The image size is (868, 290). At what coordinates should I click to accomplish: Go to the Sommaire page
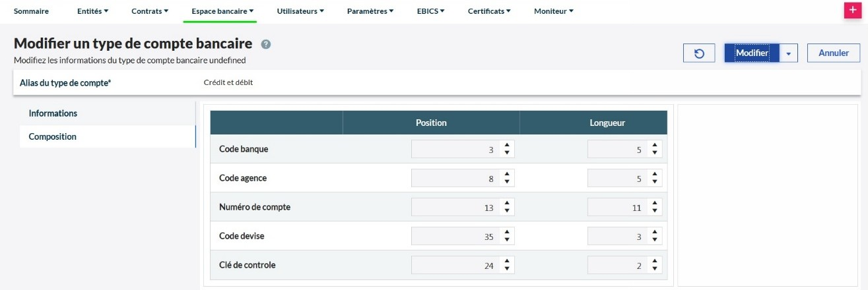coord(31,11)
